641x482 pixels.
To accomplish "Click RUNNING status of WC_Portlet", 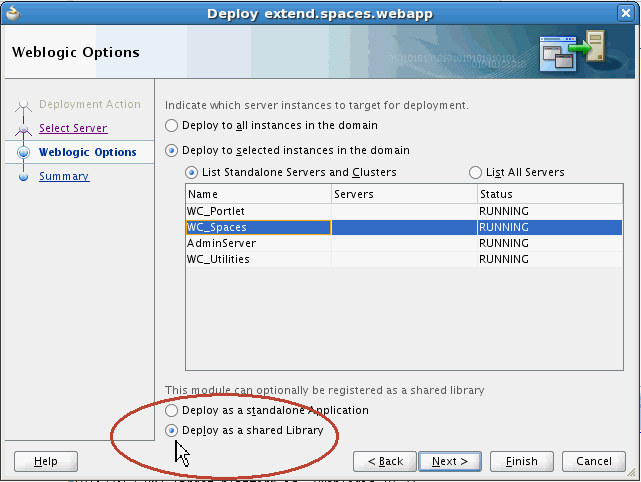I will coord(504,211).
